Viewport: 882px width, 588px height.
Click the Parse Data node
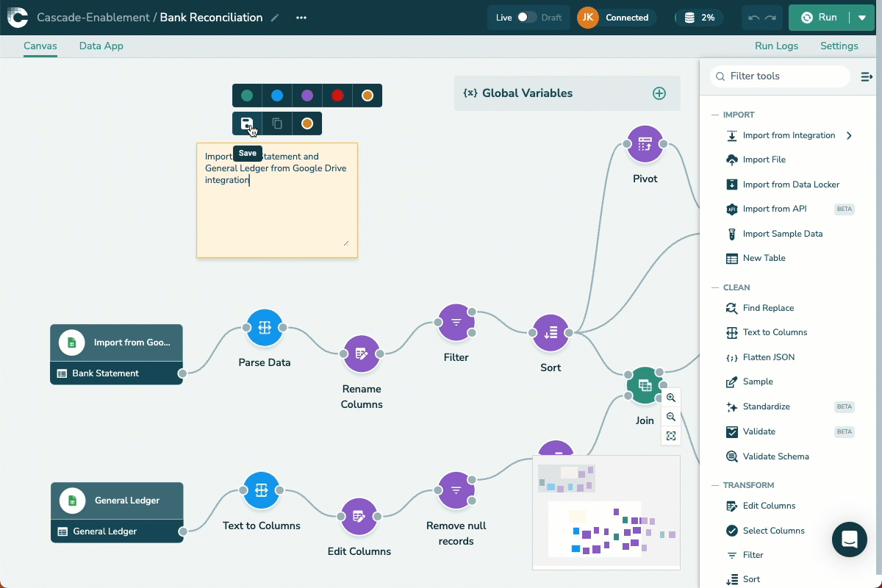(265, 328)
